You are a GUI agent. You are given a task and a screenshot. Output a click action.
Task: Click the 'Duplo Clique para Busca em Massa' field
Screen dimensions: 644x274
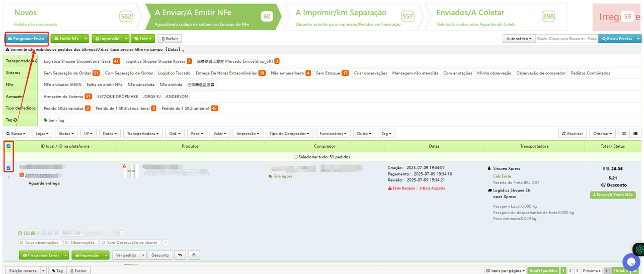click(x=566, y=39)
